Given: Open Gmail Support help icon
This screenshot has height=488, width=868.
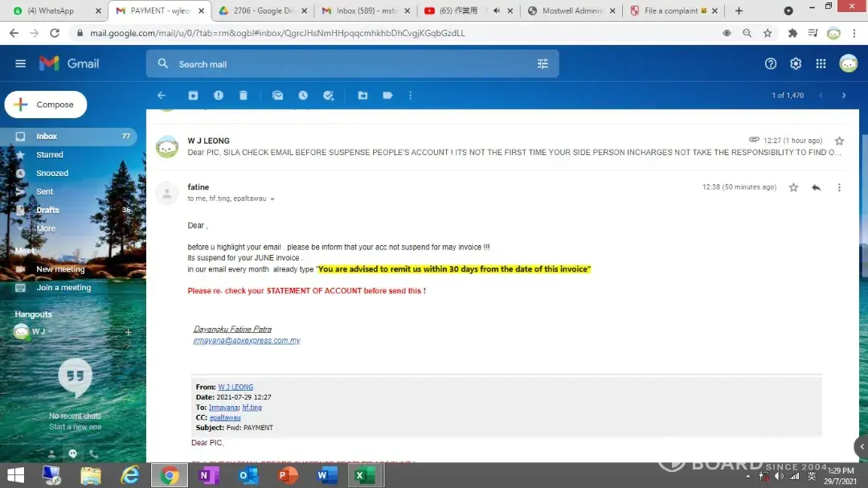Looking at the screenshot, I should [x=771, y=64].
